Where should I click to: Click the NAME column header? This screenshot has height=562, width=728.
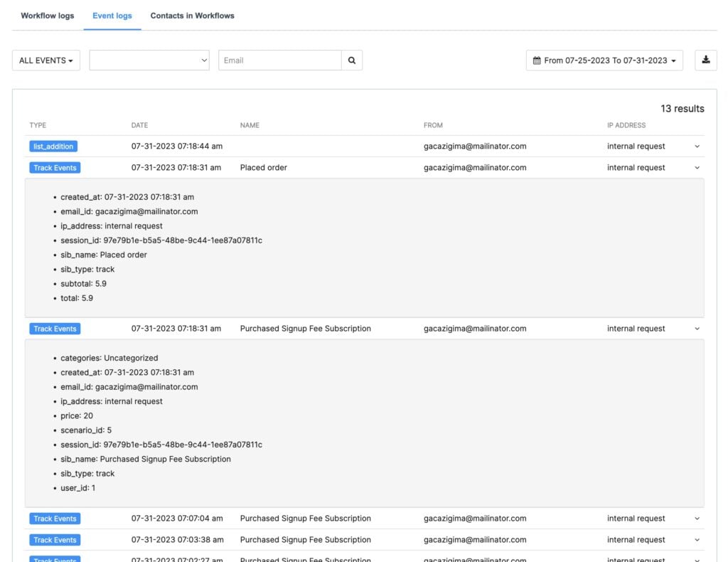click(250, 125)
